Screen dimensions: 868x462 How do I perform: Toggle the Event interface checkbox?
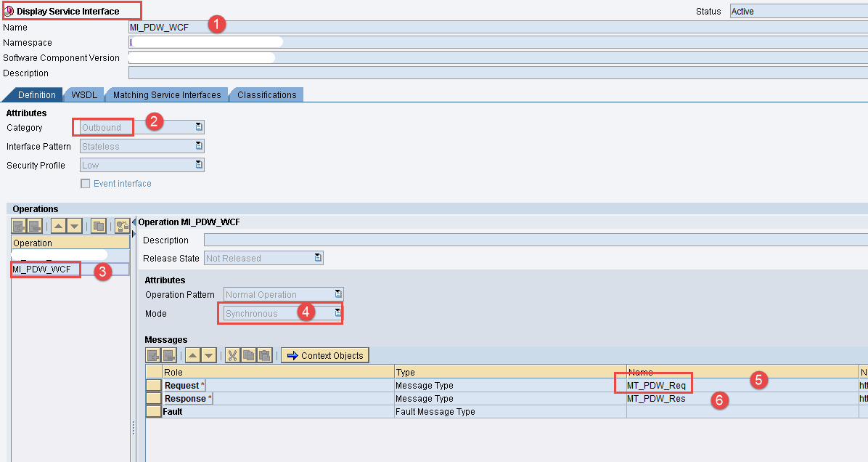click(86, 184)
